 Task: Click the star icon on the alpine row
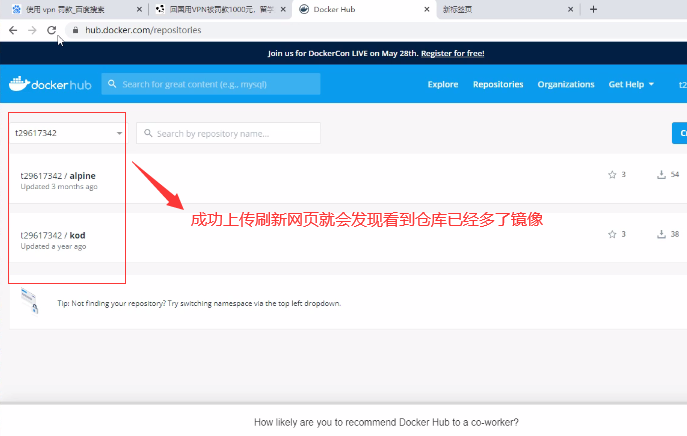point(612,175)
